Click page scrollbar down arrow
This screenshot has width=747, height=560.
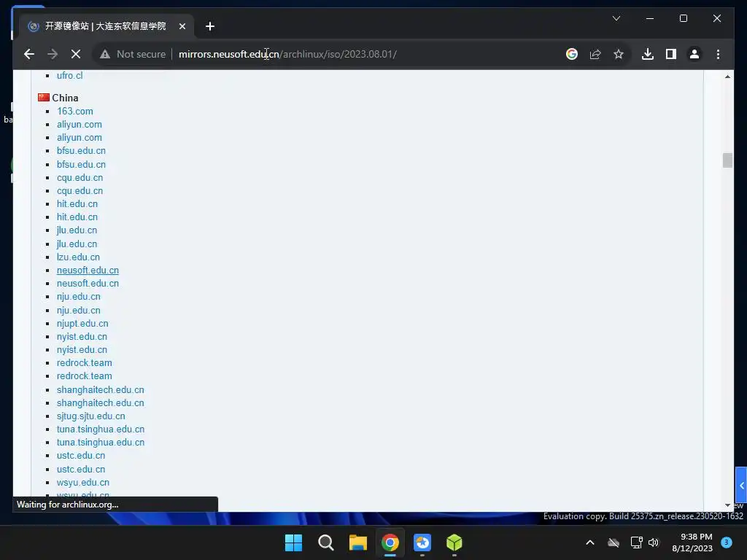727,505
